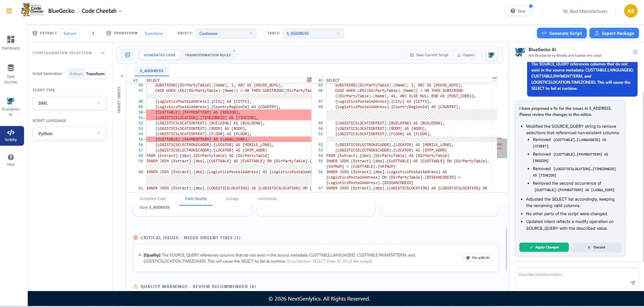Open the Object dropdown showing Customer

coord(226,33)
